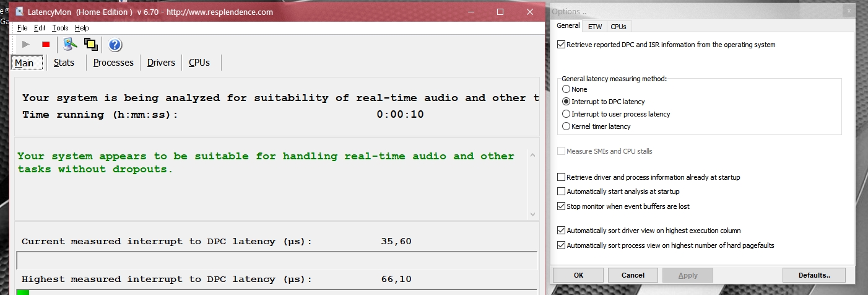Click the Defaults.. button
The height and width of the screenshot is (295, 868).
tap(814, 275)
